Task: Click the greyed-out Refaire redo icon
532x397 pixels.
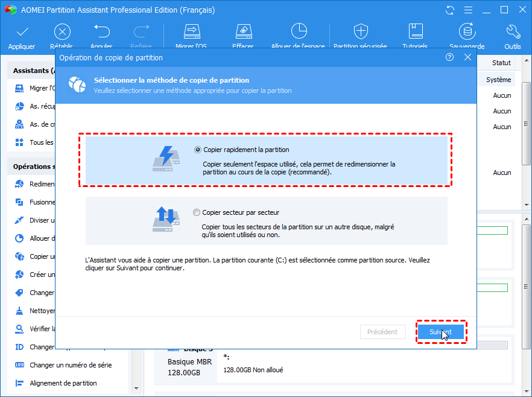Action: click(142, 31)
